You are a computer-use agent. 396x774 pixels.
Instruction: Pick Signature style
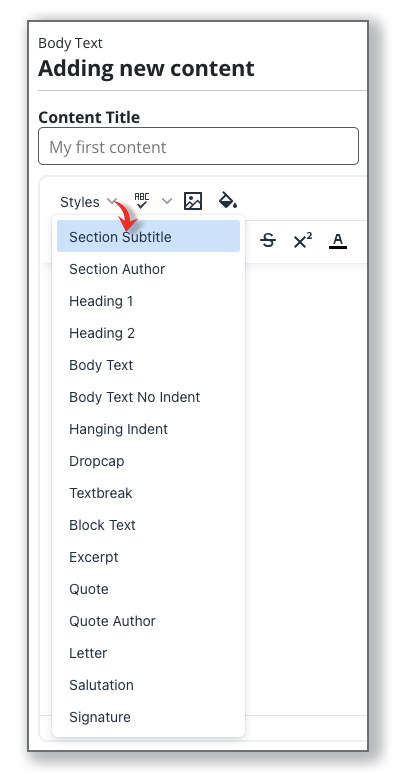coord(148,717)
